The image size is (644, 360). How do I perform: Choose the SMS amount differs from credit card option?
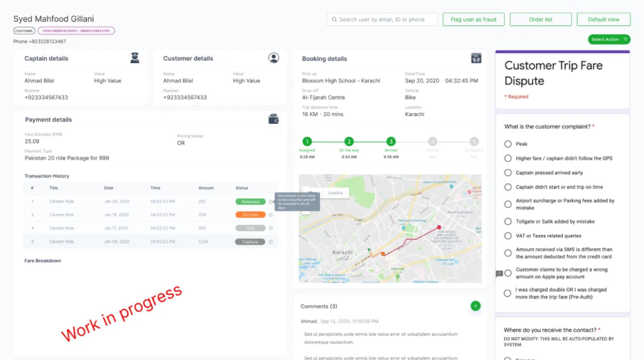508,253
